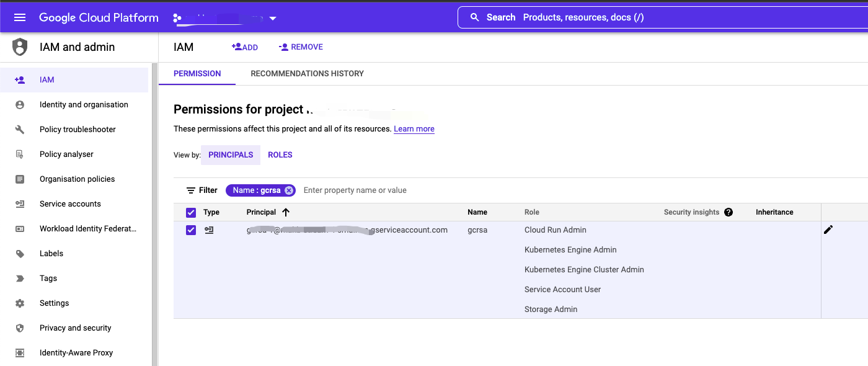Edit the gcrsa principal using the pencil icon
The image size is (868, 366).
(x=828, y=230)
